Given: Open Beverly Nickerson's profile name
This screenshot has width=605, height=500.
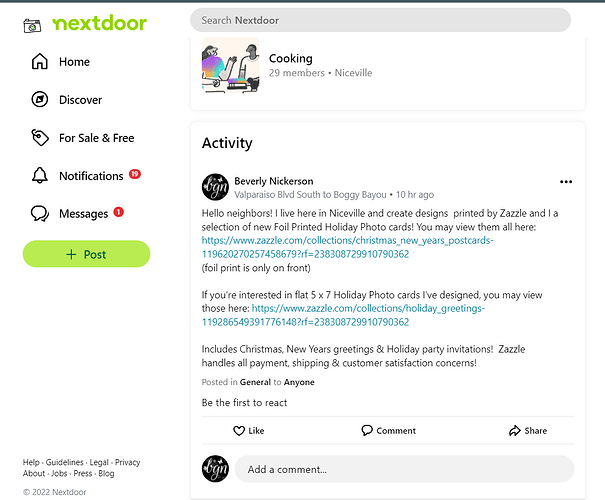Looking at the screenshot, I should point(274,181).
